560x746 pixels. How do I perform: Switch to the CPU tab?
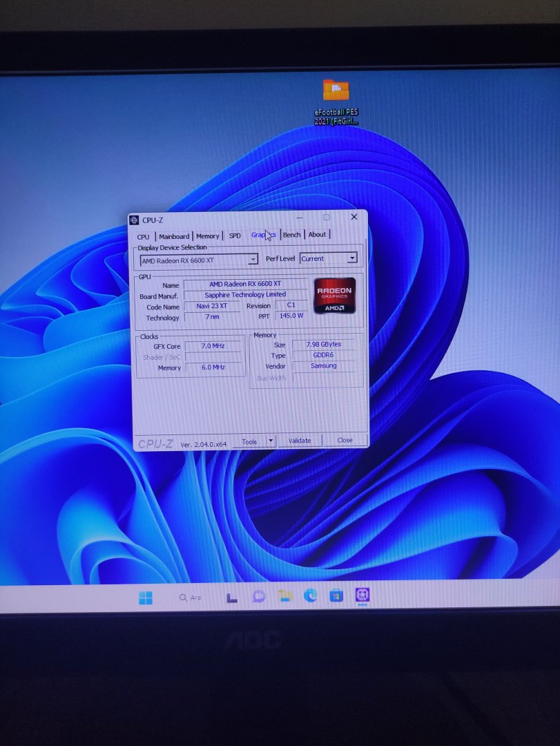pyautogui.click(x=143, y=236)
